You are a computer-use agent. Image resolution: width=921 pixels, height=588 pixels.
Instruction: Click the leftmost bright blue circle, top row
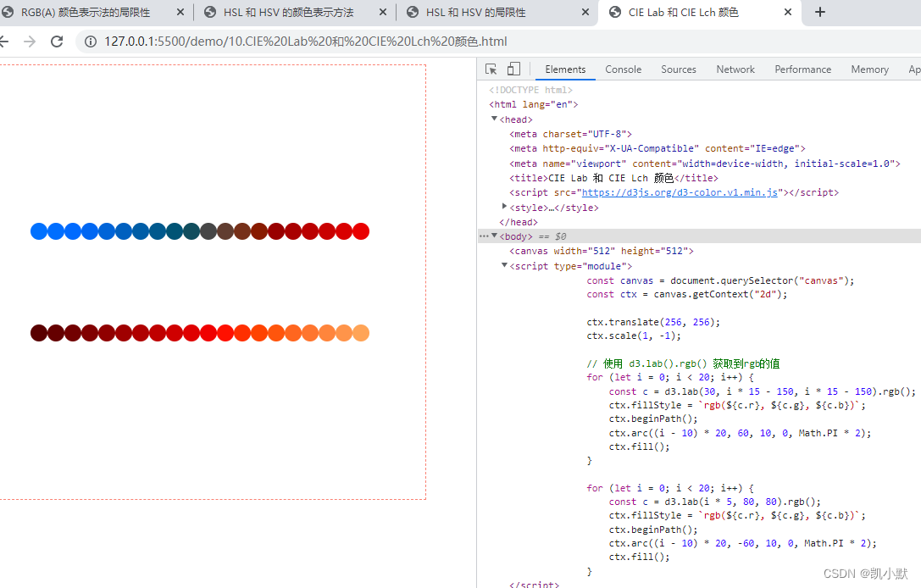pos(39,231)
